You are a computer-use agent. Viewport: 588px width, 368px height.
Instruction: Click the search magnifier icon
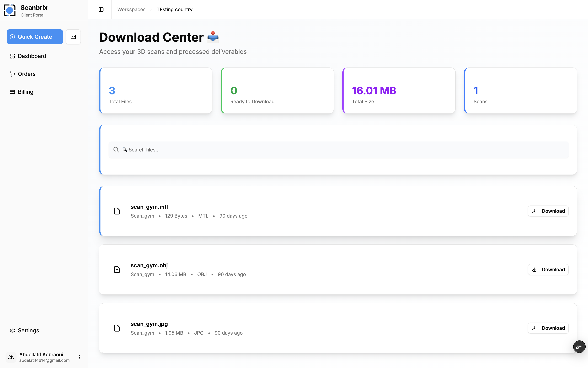116,149
